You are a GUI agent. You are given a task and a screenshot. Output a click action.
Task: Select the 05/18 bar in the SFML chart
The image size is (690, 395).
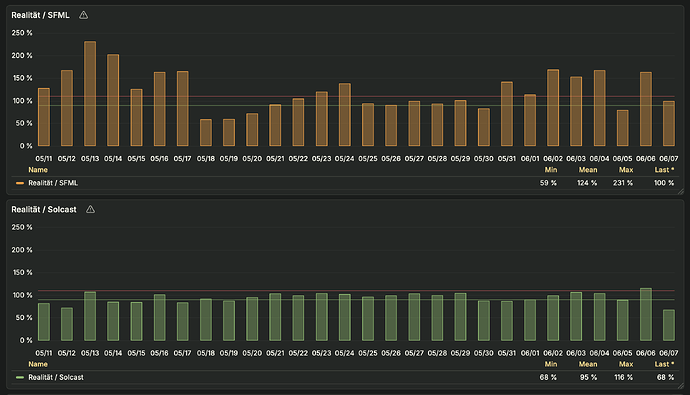coord(206,132)
